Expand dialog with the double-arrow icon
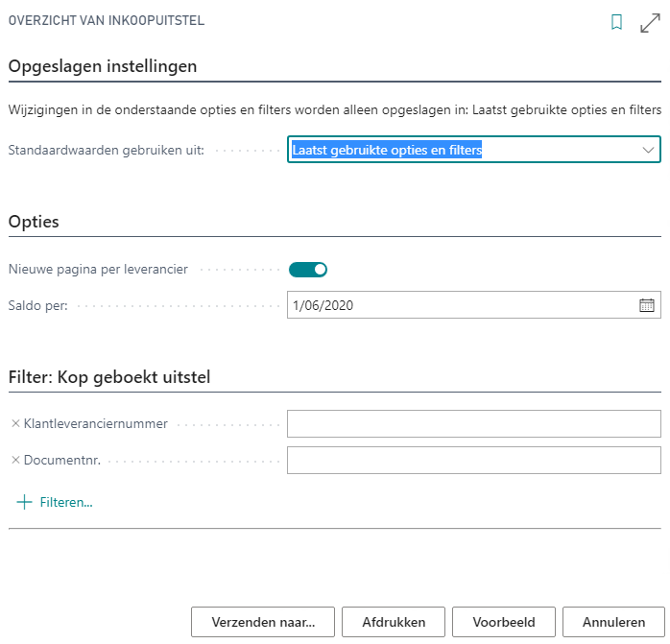This screenshot has width=670, height=644. click(x=650, y=23)
